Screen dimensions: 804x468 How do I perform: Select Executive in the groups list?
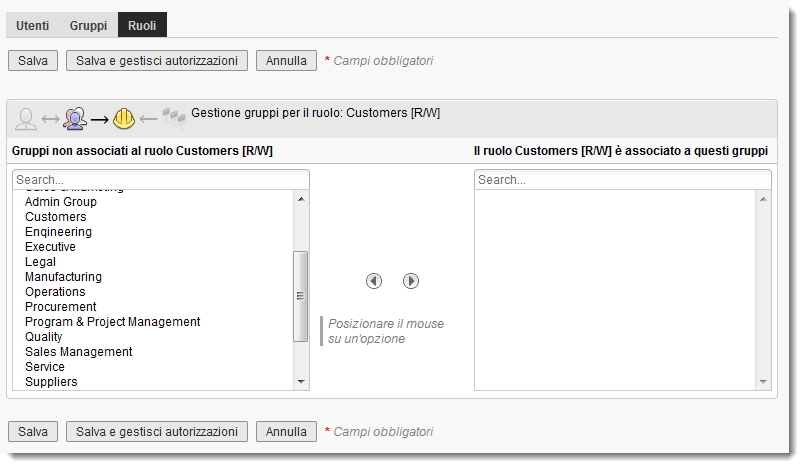(x=154, y=247)
